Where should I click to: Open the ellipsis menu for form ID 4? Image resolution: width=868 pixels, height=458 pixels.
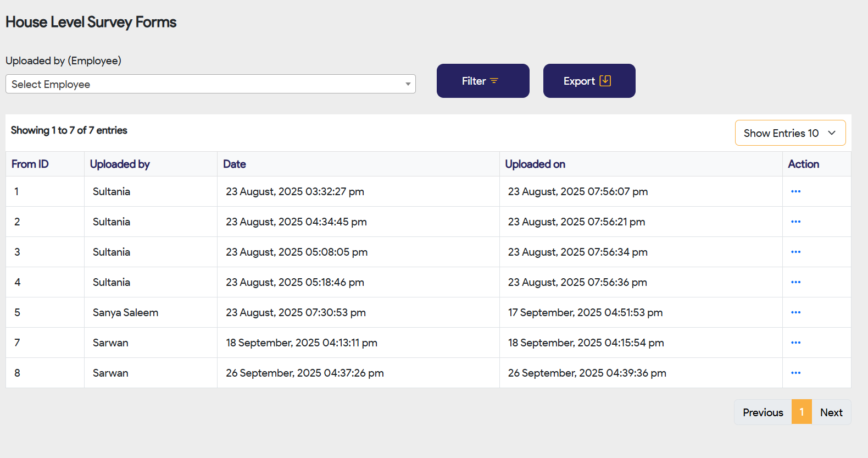click(795, 282)
